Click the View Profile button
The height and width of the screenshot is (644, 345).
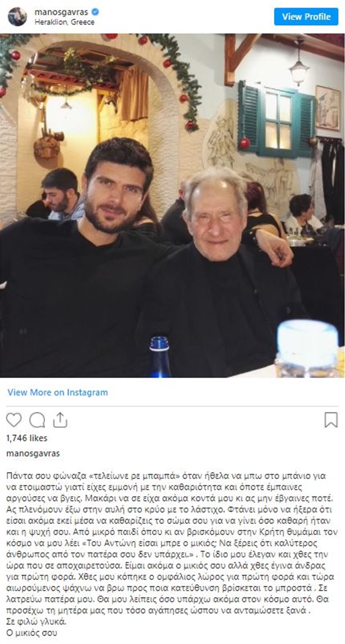click(306, 17)
